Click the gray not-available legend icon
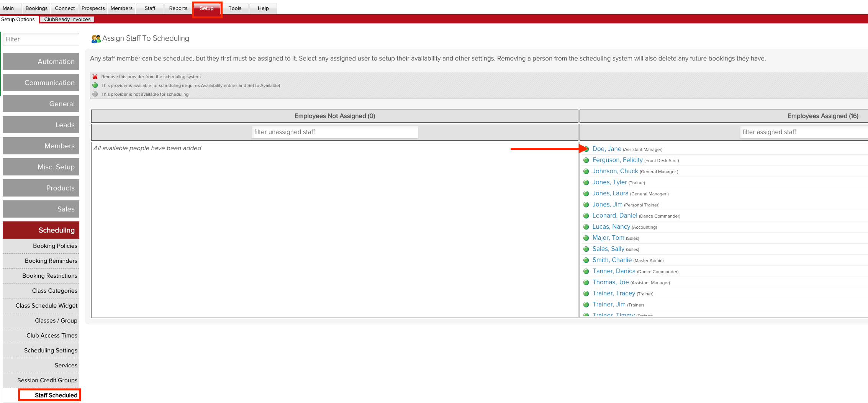Image resolution: width=868 pixels, height=403 pixels. [x=95, y=94]
